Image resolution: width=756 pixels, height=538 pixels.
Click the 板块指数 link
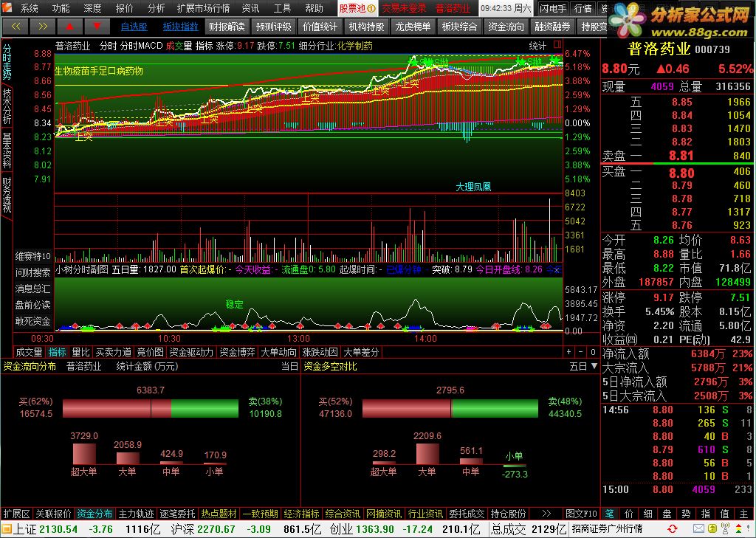click(181, 27)
